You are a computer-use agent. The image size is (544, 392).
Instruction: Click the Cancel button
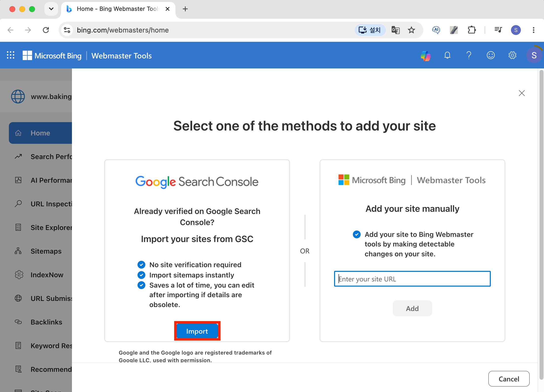509,379
